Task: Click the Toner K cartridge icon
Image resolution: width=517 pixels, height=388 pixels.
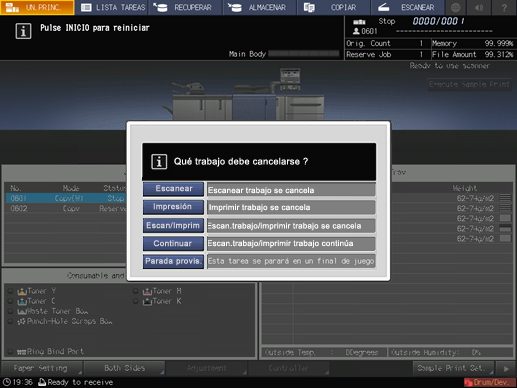Action: [x=147, y=301]
